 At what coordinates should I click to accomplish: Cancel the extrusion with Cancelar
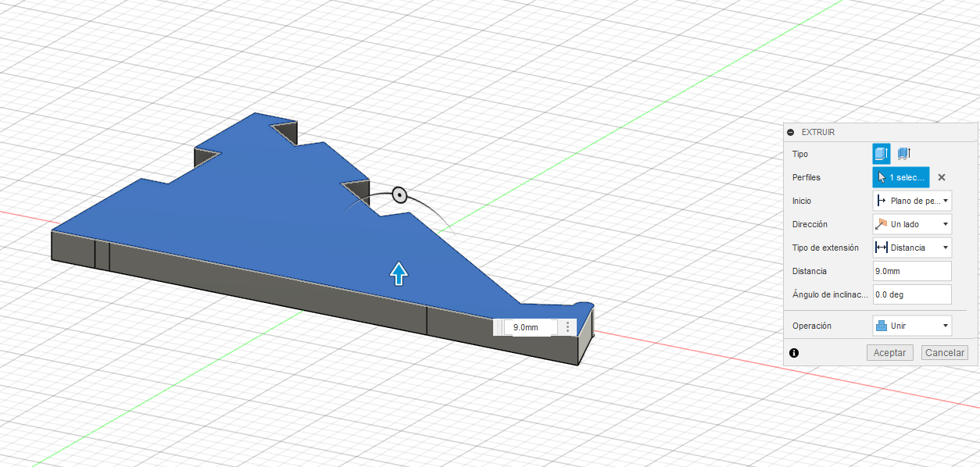944,352
